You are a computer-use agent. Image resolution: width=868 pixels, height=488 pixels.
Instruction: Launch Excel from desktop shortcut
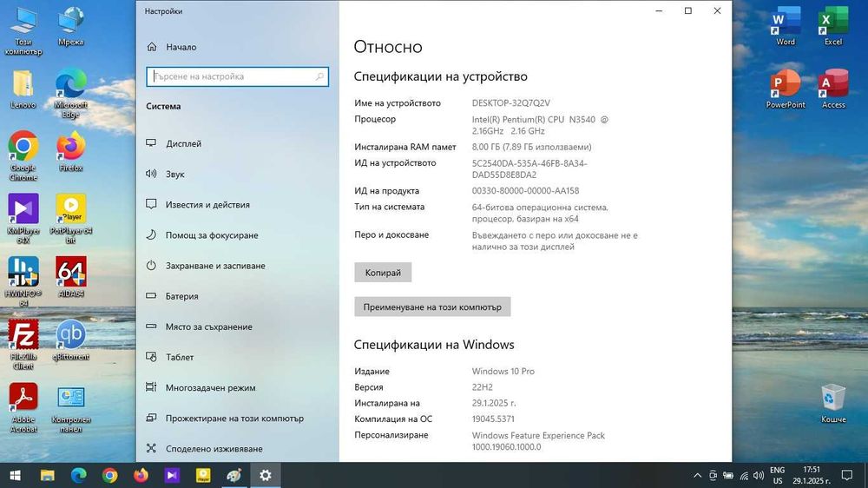coord(833,27)
